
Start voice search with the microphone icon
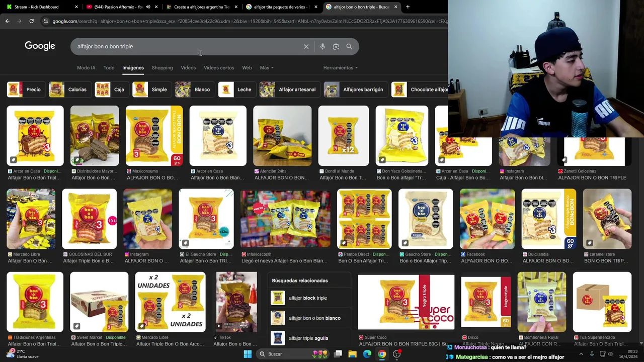[x=323, y=46]
